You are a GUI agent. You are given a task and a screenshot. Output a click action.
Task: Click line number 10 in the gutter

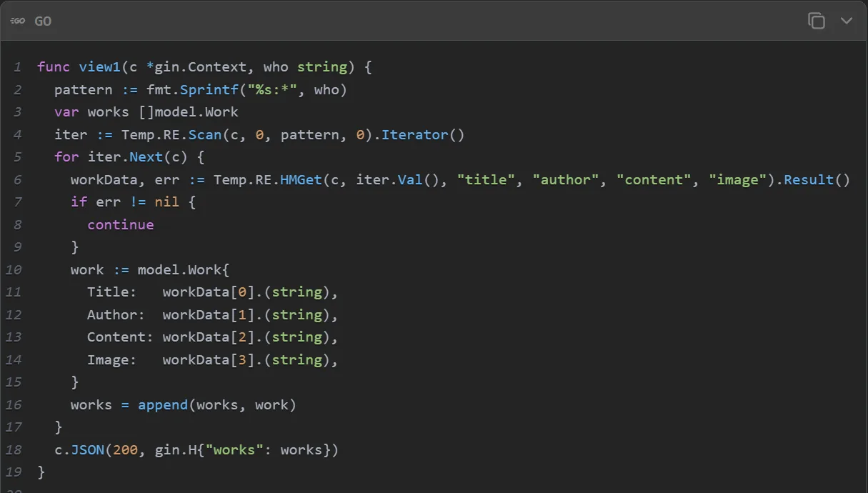coord(14,270)
